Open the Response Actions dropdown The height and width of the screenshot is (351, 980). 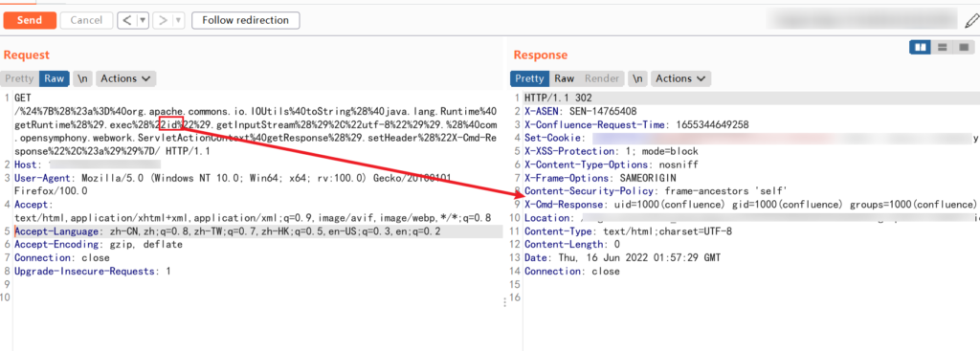click(x=680, y=78)
